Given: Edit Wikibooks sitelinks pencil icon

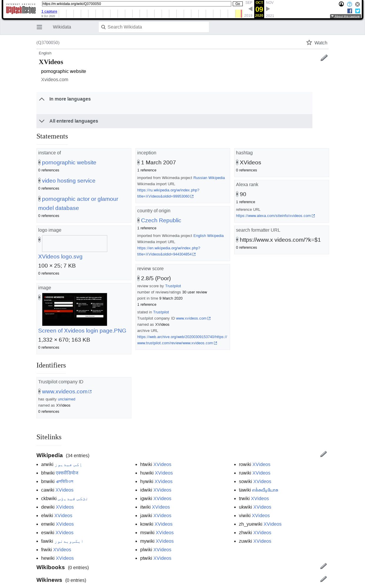Looking at the screenshot, I should coord(323,566).
